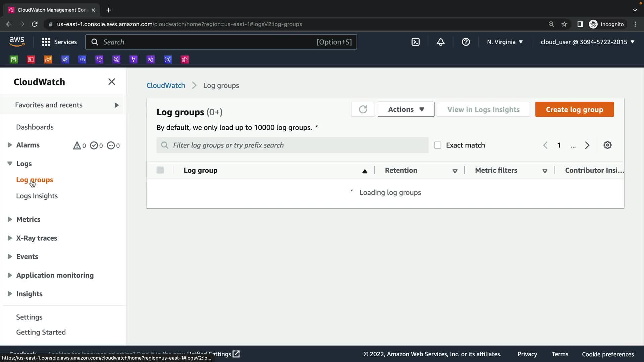Open the green S3 bucket shortcut
The image size is (644, 362).
(x=14, y=60)
